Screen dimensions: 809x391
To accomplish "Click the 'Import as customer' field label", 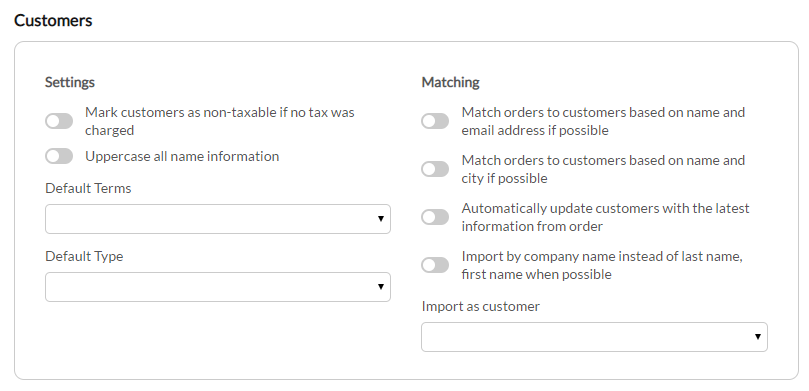I will click(x=481, y=306).
